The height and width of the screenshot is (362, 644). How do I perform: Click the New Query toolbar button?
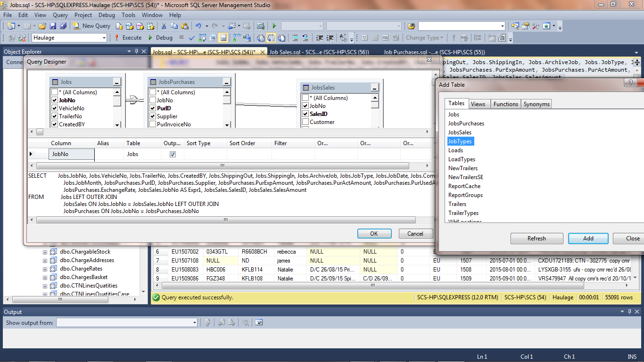92,26
